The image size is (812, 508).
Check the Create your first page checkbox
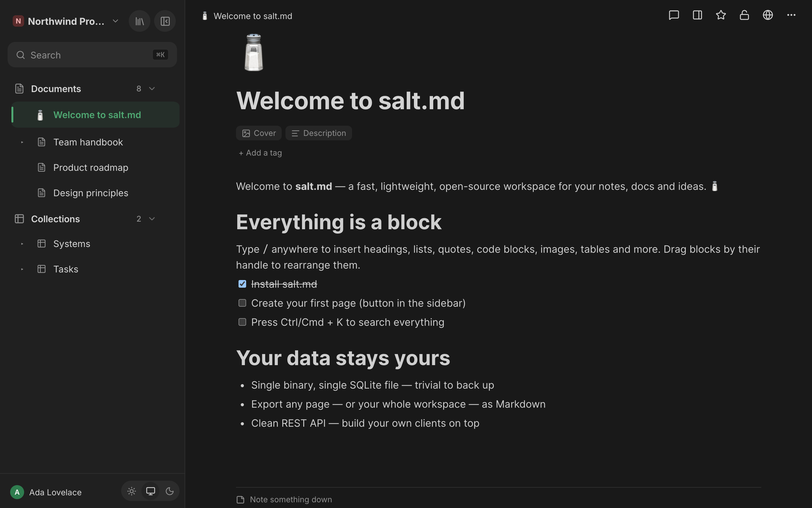242,303
